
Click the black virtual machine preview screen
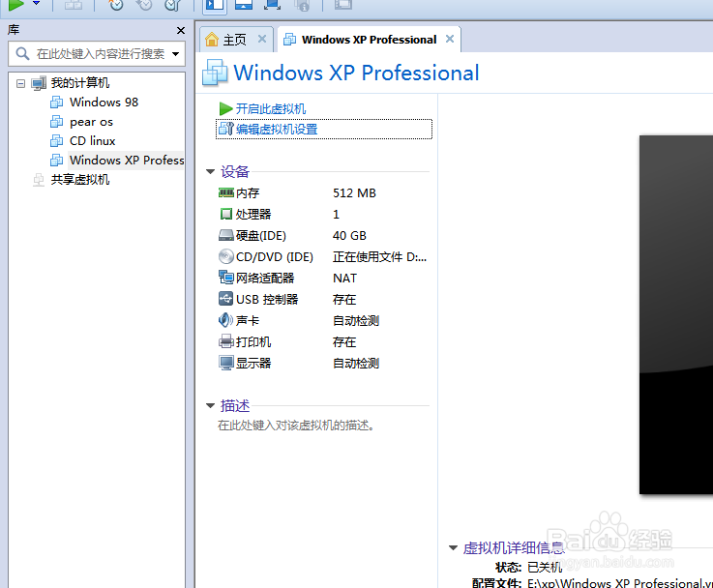(x=676, y=314)
